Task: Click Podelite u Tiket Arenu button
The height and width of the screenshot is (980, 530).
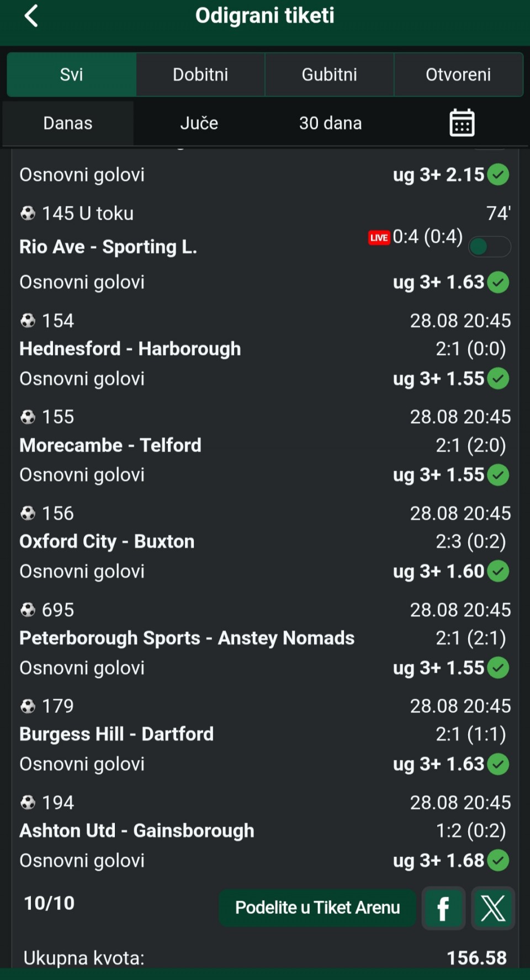Action: 317,908
